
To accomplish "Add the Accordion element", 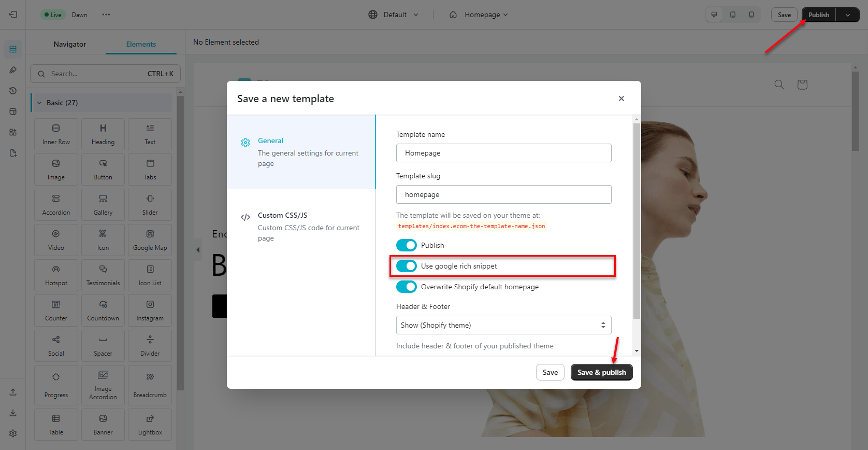I will [x=56, y=204].
